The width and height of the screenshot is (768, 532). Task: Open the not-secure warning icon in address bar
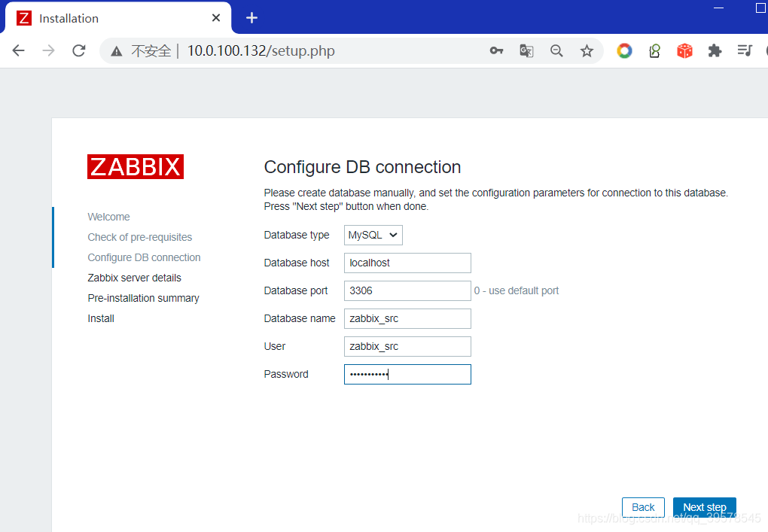[x=117, y=51]
